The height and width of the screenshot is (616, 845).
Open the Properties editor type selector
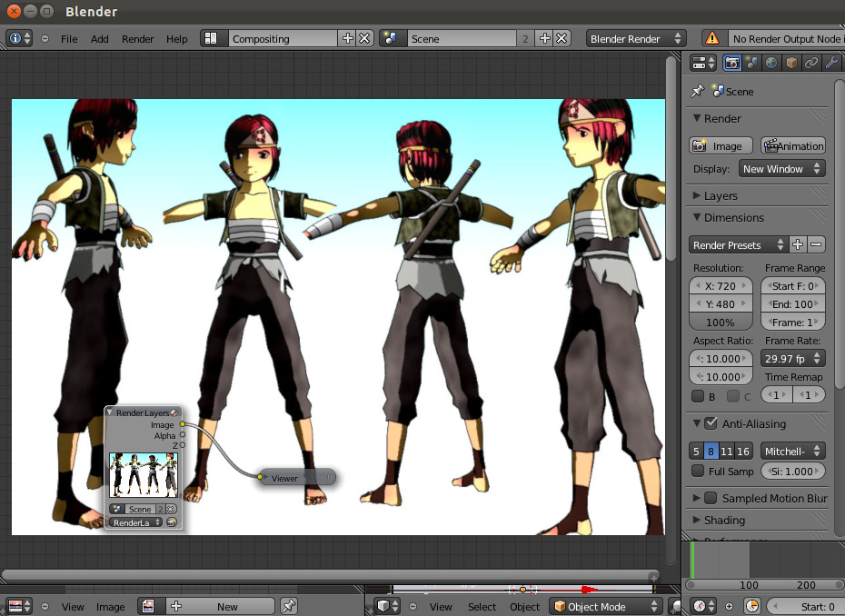(x=702, y=63)
